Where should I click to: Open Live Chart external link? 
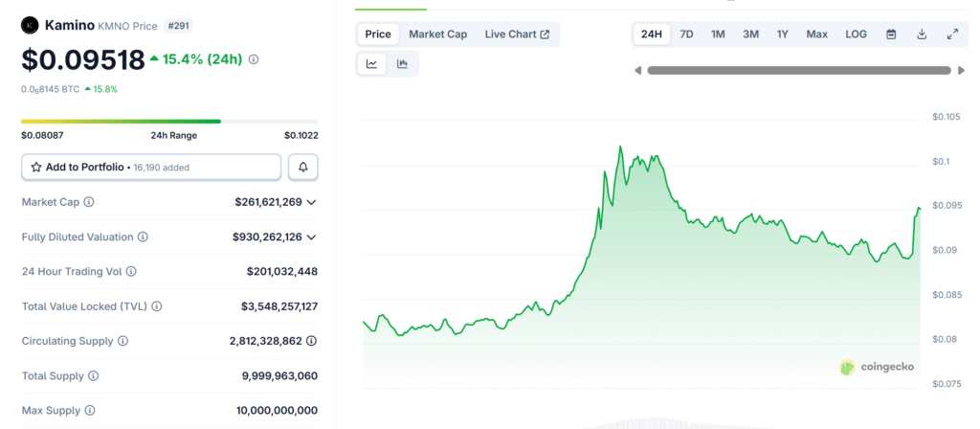point(517,34)
